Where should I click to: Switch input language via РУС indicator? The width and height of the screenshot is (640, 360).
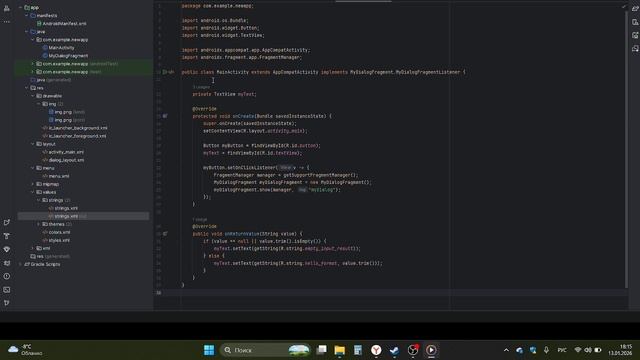click(562, 350)
